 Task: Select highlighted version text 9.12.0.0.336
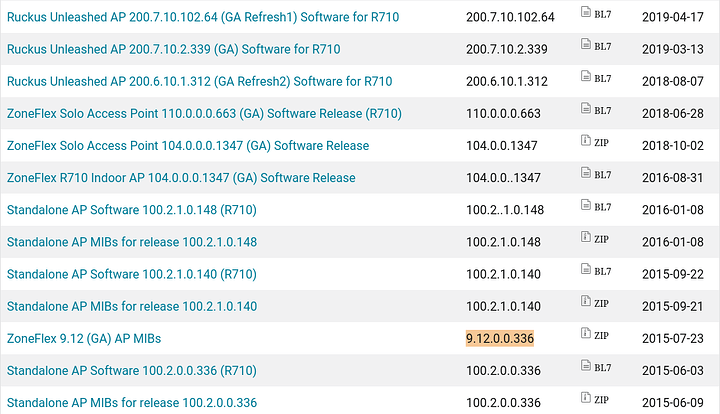pos(500,338)
